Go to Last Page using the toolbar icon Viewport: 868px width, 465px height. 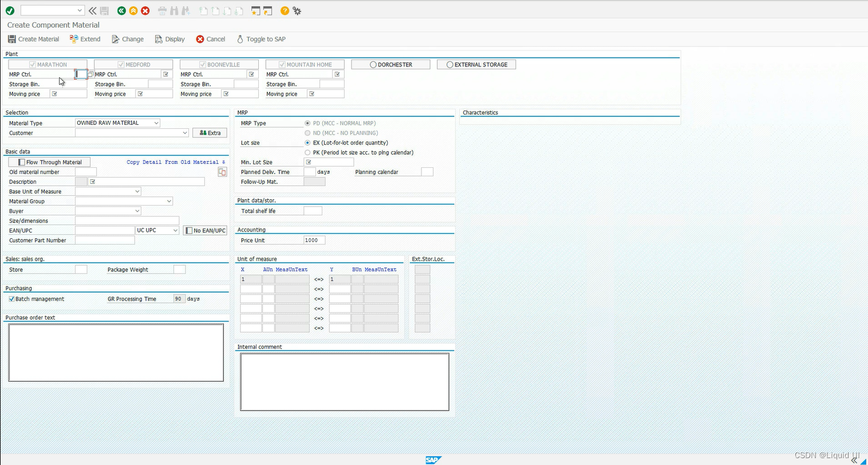[239, 10]
